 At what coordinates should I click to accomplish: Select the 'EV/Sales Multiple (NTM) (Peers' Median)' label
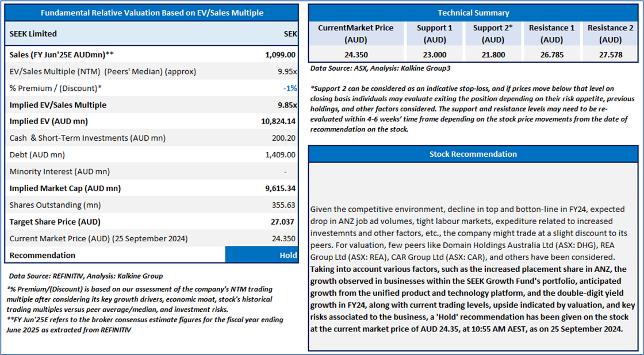pos(103,71)
